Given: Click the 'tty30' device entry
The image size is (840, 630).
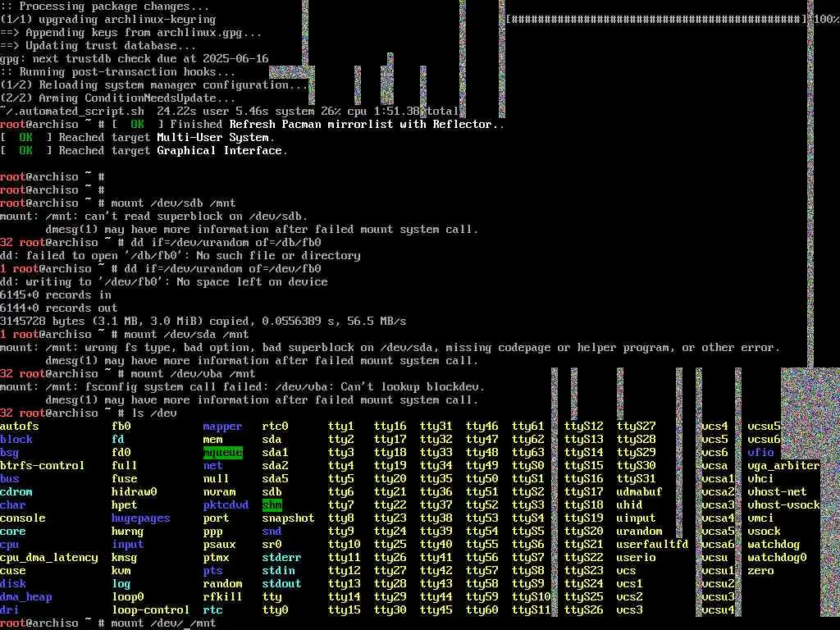Looking at the screenshot, I should pos(390,610).
